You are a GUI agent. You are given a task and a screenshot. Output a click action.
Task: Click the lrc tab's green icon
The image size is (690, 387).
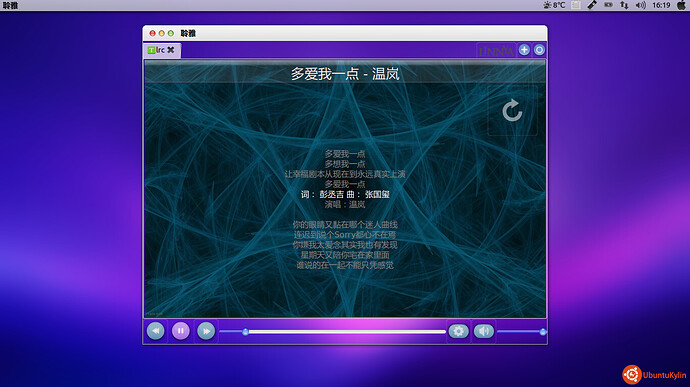[151, 50]
